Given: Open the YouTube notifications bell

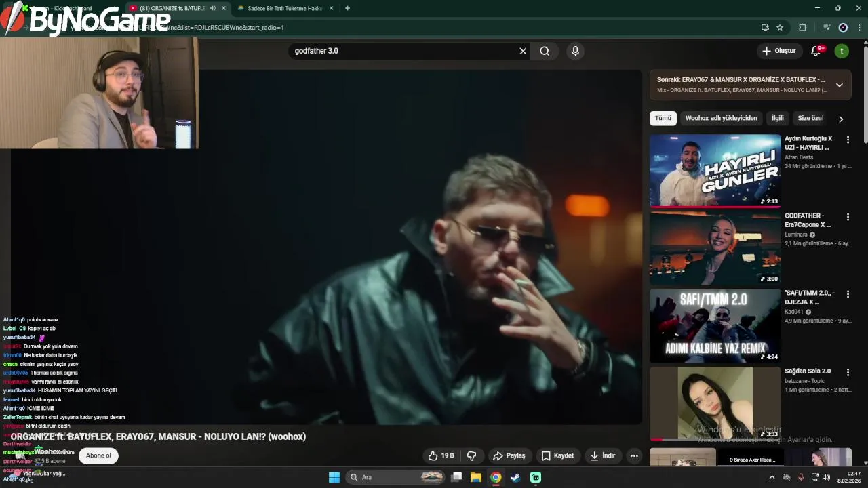Looking at the screenshot, I should coord(816,51).
